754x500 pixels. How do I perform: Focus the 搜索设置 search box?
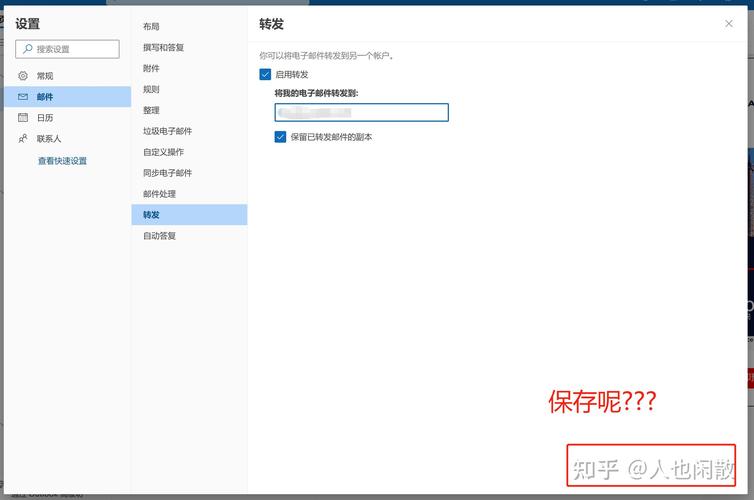click(x=67, y=49)
